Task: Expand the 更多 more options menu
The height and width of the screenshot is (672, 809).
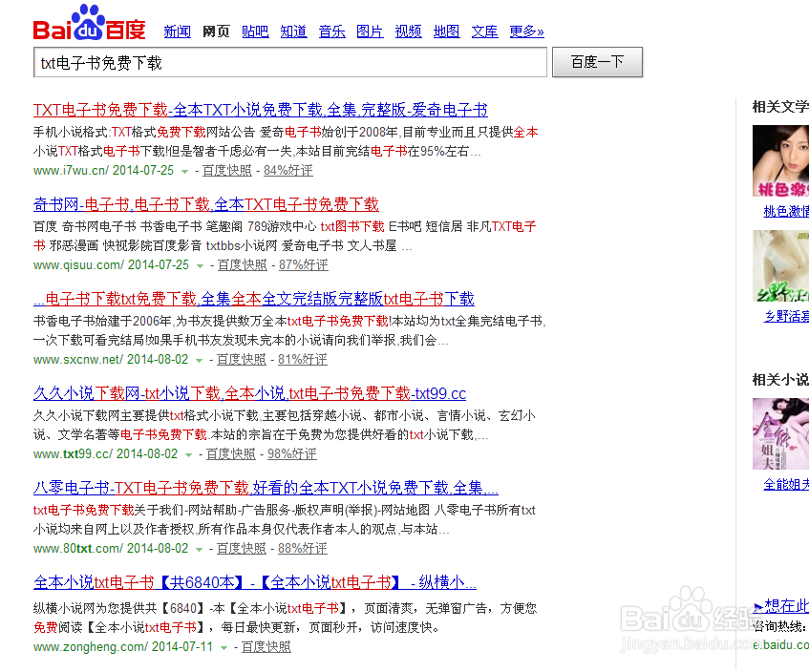Action: (x=525, y=31)
